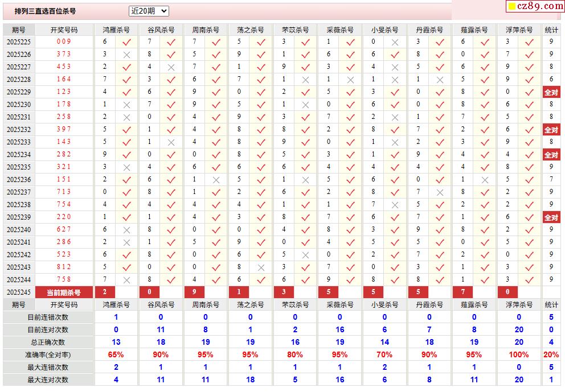565x392 pixels.
Task: Click the 全对 badge in row 2025239
Action: click(x=551, y=218)
